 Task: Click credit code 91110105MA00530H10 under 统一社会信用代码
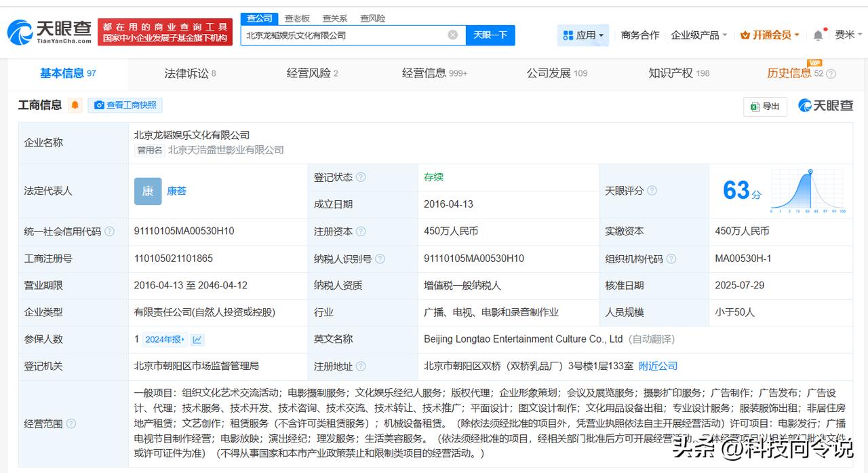[184, 231]
